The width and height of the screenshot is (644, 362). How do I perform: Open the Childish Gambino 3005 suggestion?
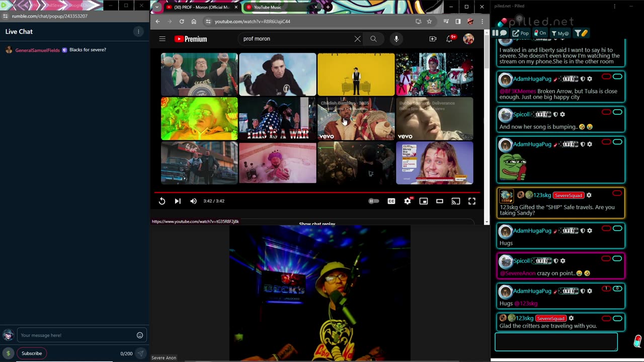(356, 118)
